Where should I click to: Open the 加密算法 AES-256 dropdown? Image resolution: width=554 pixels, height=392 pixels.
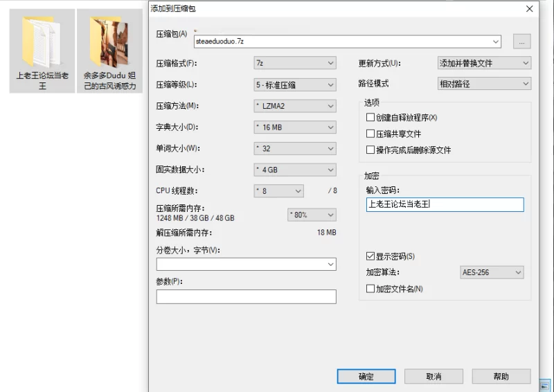(492, 272)
